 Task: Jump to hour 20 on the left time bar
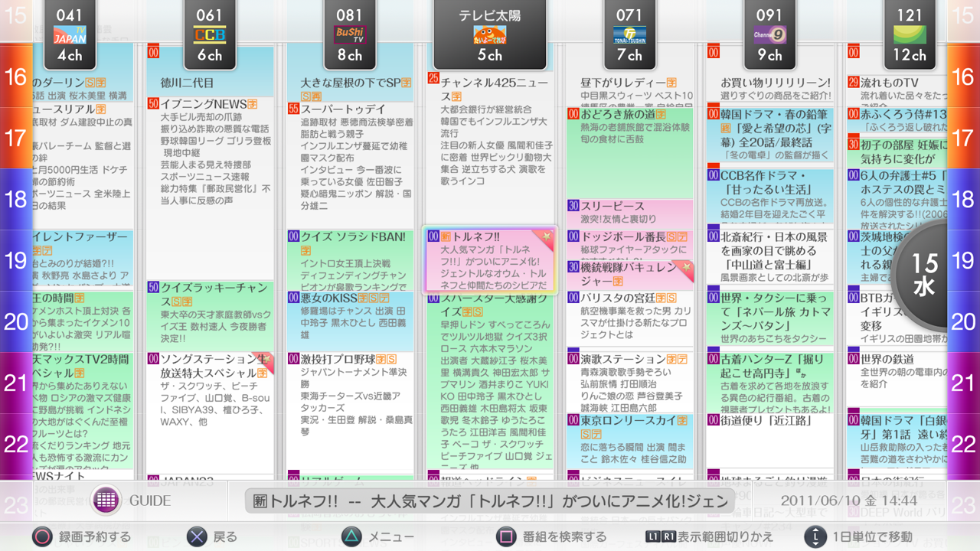click(16, 321)
